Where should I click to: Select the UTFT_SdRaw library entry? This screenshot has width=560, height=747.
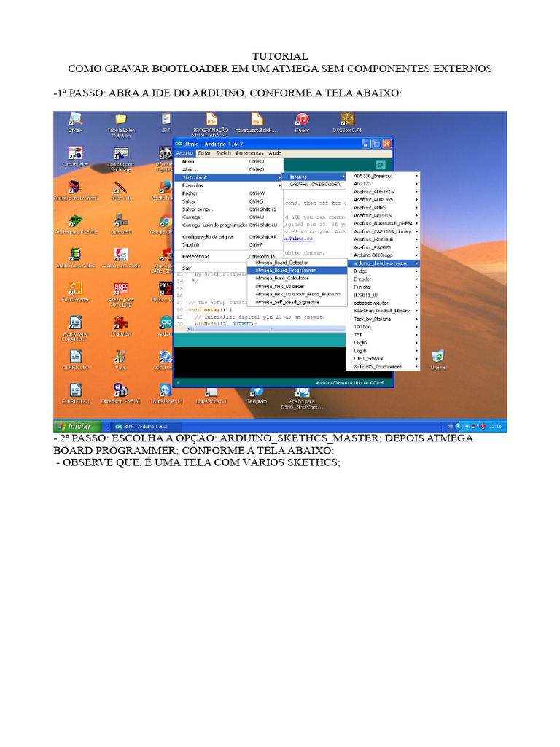point(384,359)
